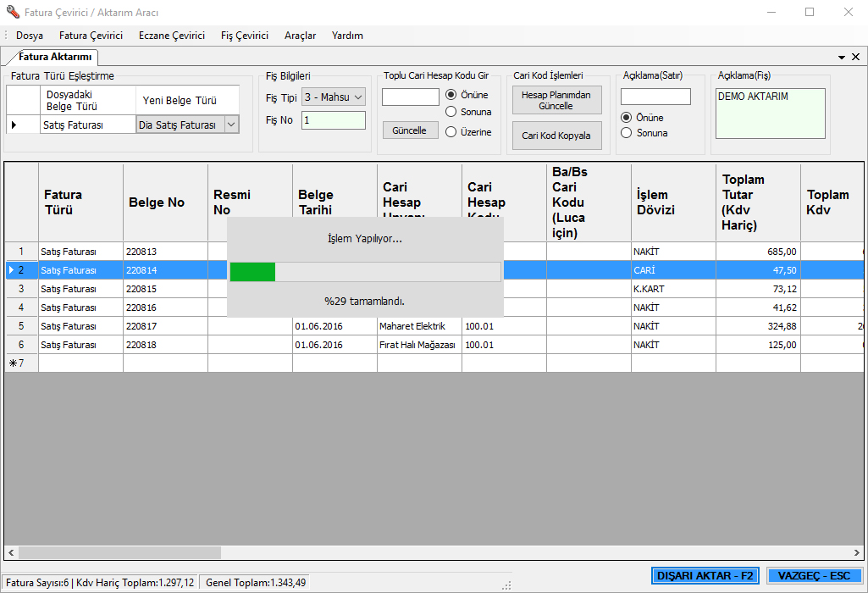
Task: Click the CARİ cell in row 2
Action: [x=674, y=270]
